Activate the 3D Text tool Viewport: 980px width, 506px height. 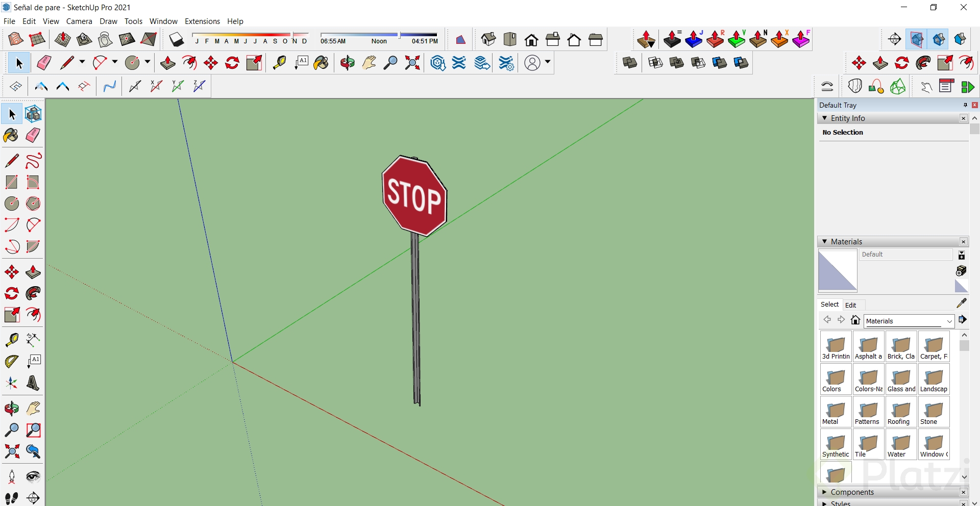(x=33, y=383)
